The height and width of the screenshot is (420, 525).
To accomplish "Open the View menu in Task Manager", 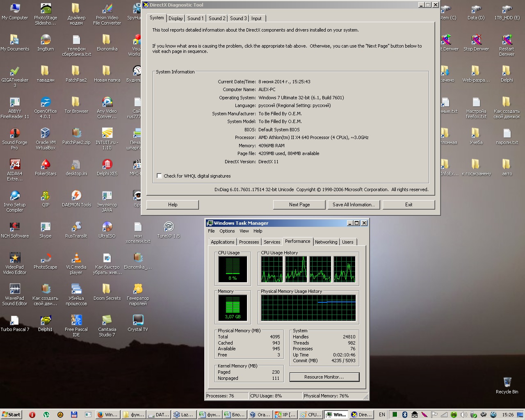I will tap(244, 231).
